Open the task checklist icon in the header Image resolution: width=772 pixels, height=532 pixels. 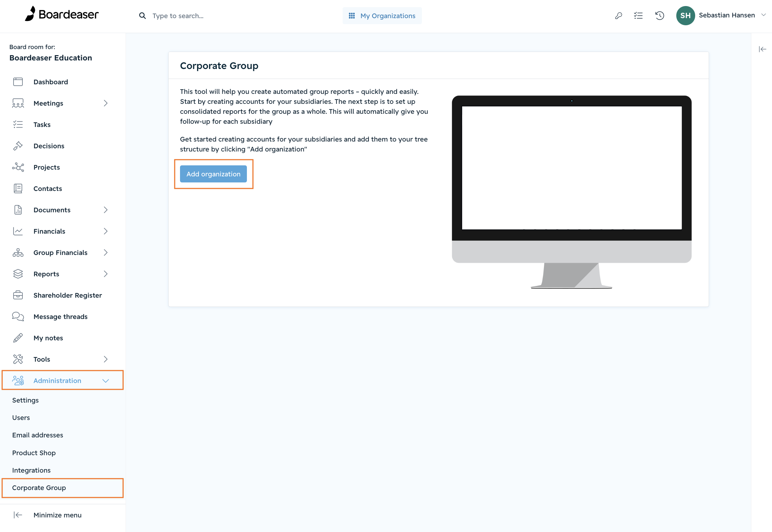click(638, 16)
